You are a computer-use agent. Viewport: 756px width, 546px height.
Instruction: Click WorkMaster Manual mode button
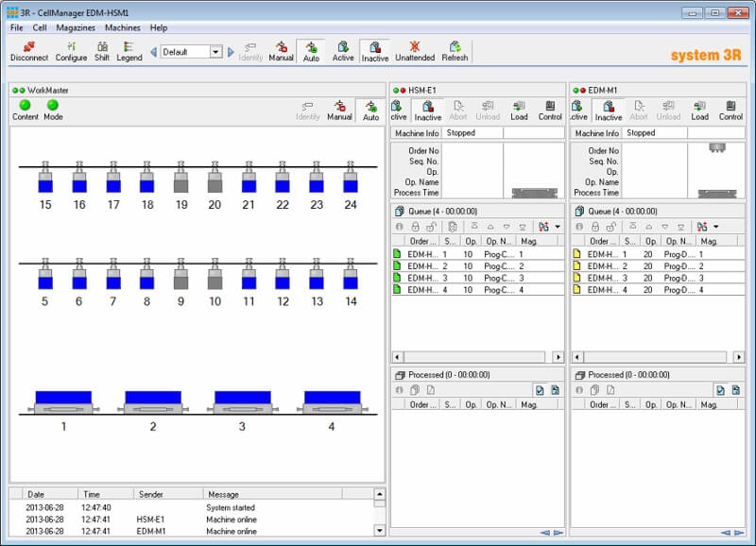(x=339, y=111)
